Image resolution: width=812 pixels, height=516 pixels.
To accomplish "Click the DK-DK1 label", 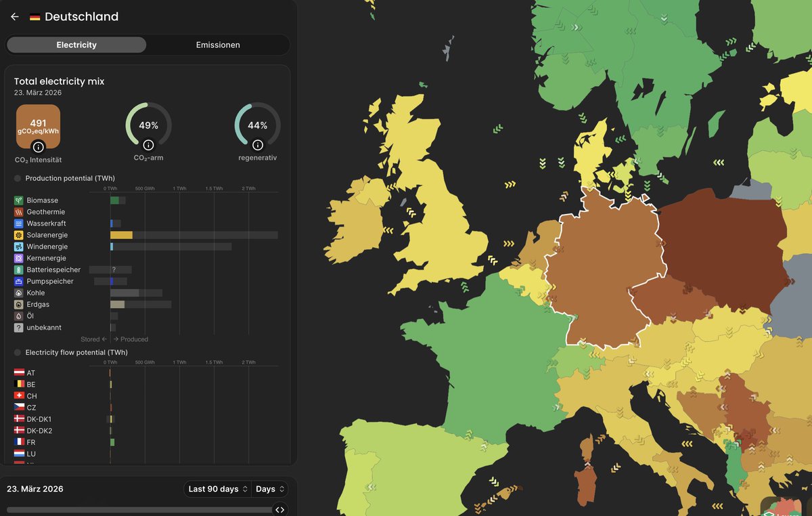I will (x=39, y=419).
